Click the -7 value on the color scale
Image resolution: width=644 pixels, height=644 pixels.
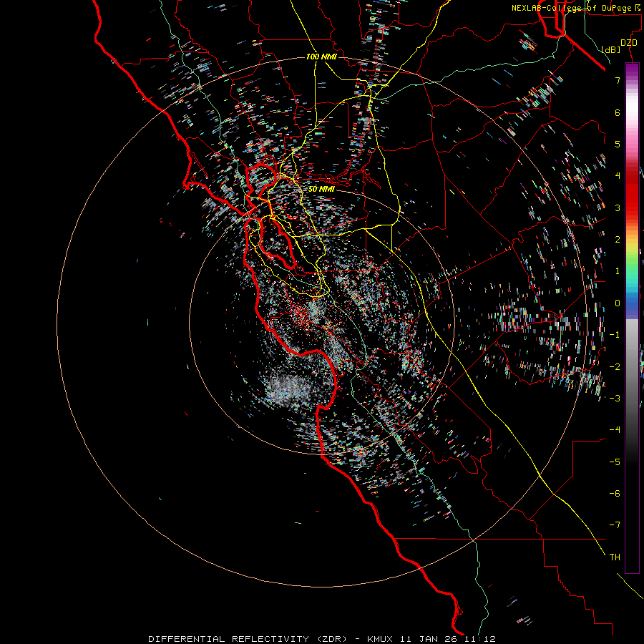pyautogui.click(x=615, y=525)
